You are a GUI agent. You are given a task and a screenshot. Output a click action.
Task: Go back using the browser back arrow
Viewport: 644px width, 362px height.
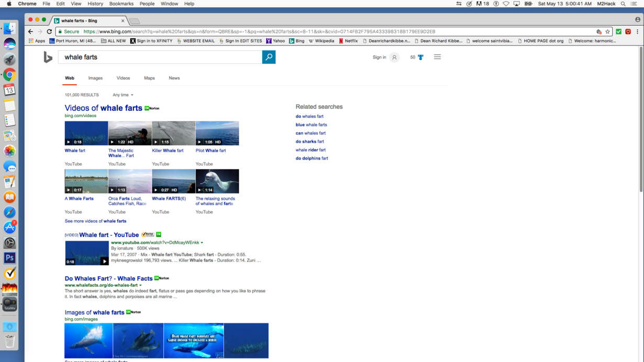point(30,31)
